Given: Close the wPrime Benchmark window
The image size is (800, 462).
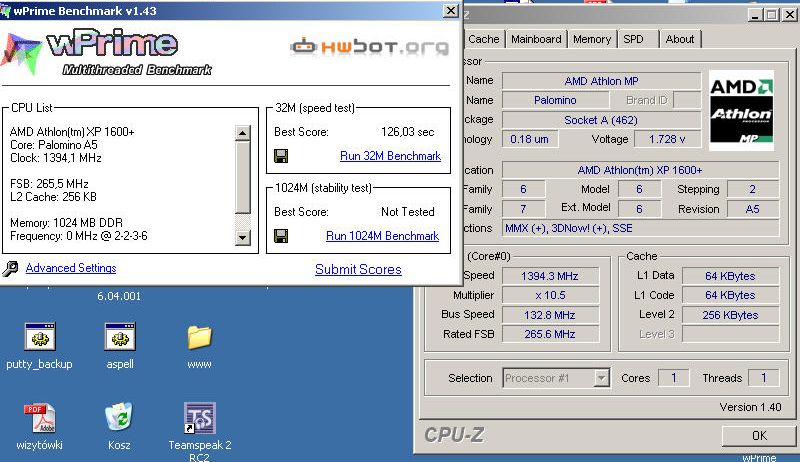Looking at the screenshot, I should coord(451,11).
